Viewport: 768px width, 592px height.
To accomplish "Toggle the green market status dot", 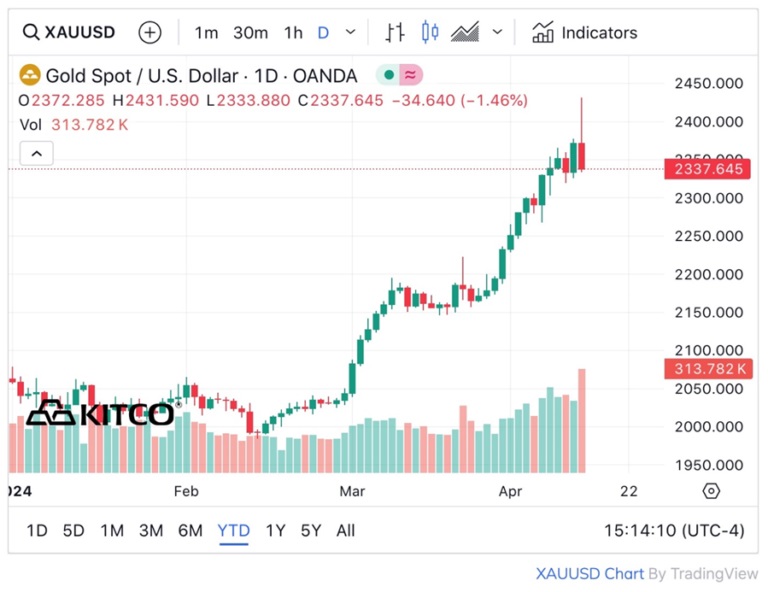I will [x=389, y=75].
